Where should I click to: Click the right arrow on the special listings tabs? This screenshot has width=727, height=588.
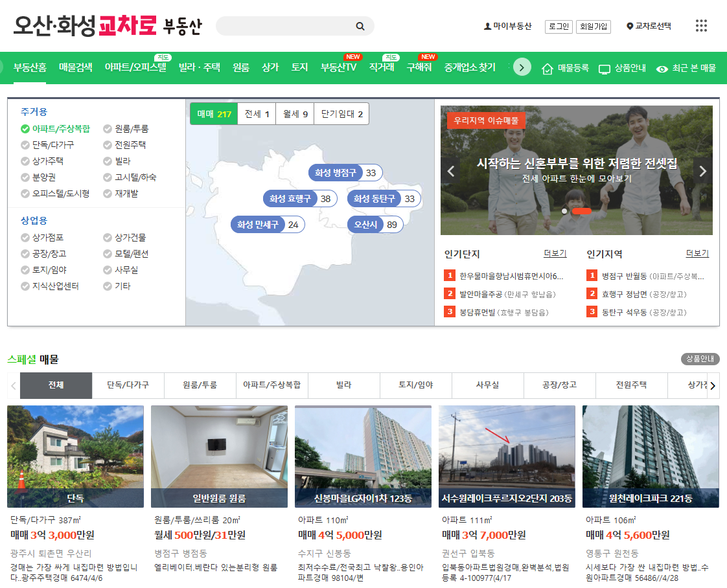click(713, 385)
